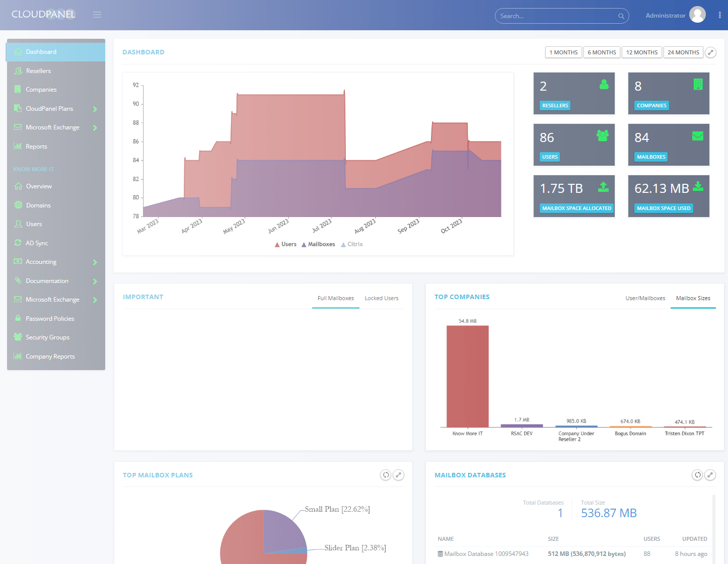This screenshot has width=728, height=564.
Task: Click the Bogus Domain bar label
Action: pyautogui.click(x=630, y=433)
